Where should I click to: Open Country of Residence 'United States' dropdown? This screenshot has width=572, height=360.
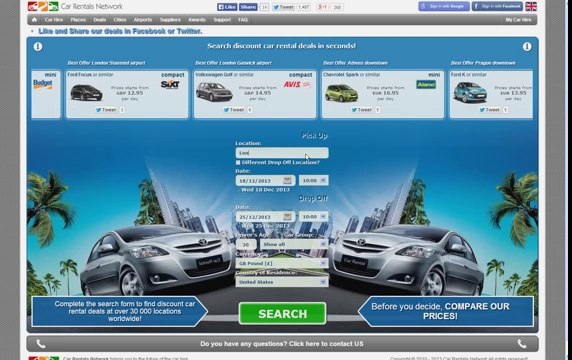point(282,282)
